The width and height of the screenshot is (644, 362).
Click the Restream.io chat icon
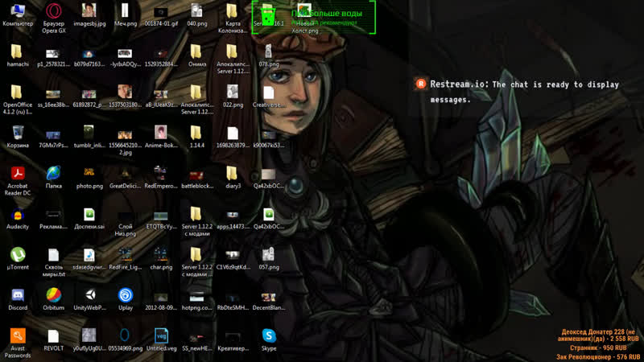coord(420,84)
